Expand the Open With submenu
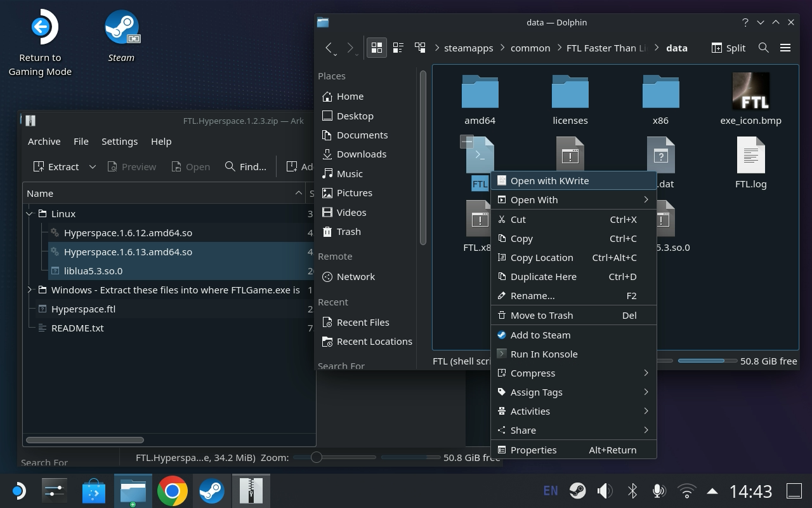 point(573,199)
